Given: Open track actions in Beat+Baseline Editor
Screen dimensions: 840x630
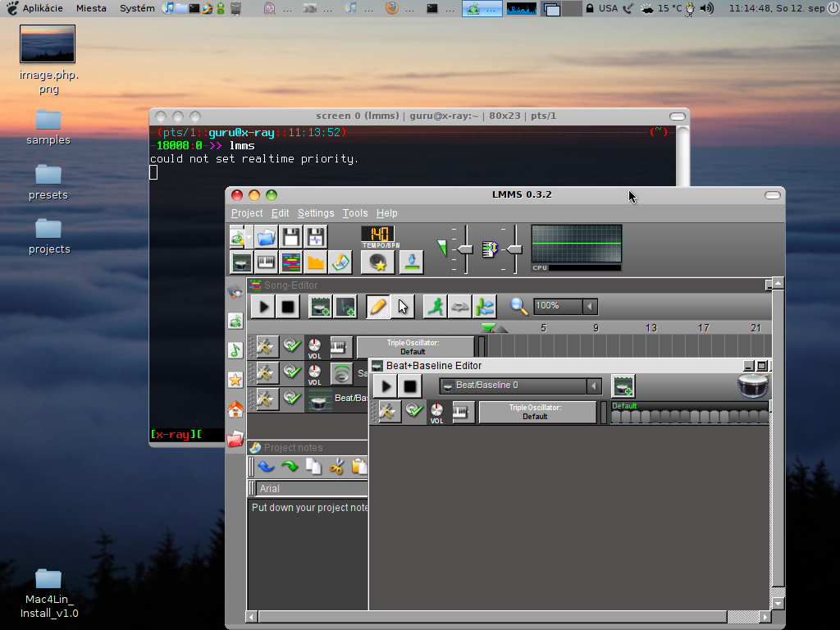Looking at the screenshot, I should point(389,412).
